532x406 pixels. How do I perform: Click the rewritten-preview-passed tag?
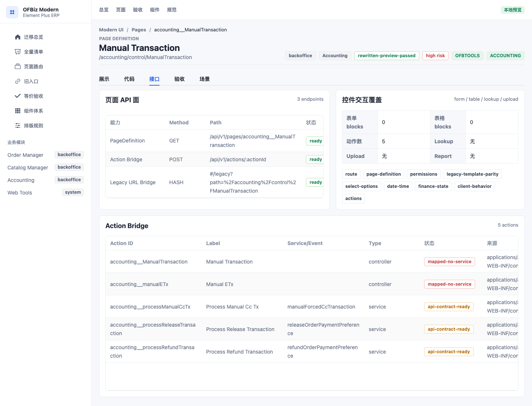(x=387, y=56)
